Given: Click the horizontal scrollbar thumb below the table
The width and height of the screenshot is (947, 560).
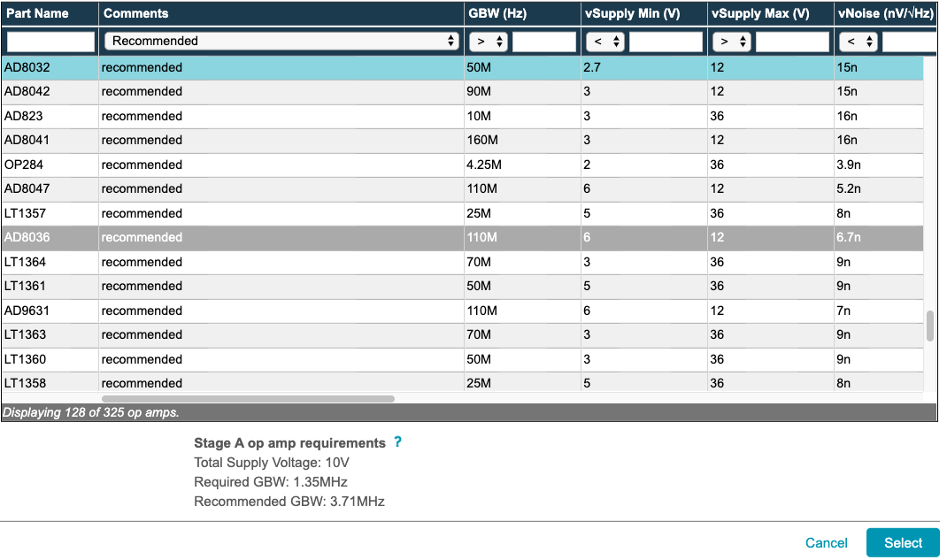Looking at the screenshot, I should click(248, 399).
